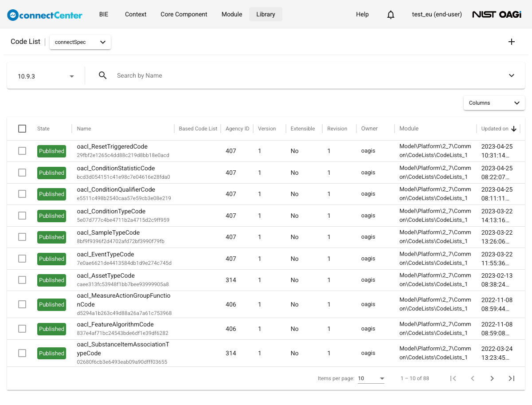Check the oacl_MeasureActionGroupFunctionCode row checkbox
This screenshot has width=532, height=405.
tap(22, 304)
